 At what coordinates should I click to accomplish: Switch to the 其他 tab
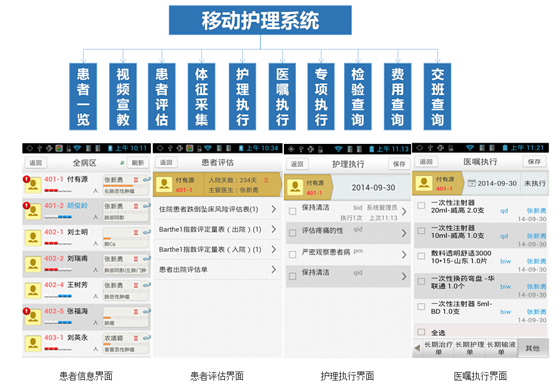[532, 348]
